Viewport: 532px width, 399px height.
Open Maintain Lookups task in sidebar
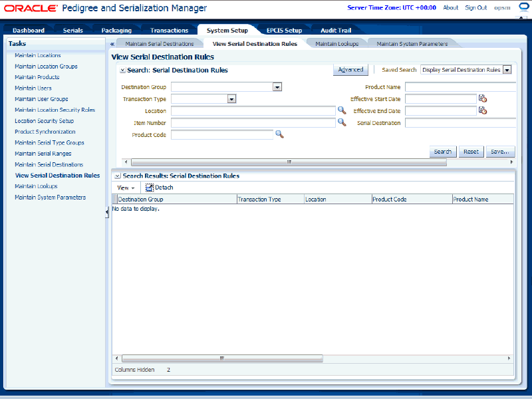coord(36,186)
